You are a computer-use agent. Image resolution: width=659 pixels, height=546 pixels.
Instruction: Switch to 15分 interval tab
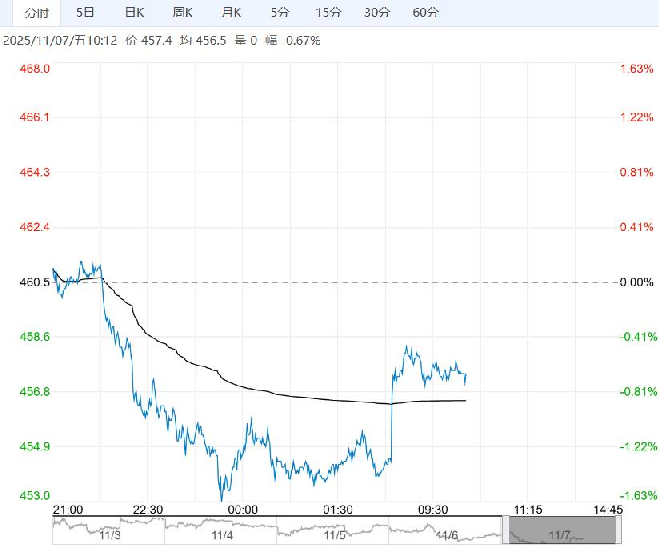click(x=328, y=13)
